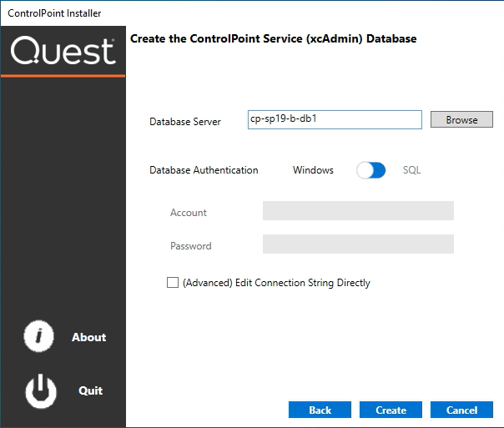Click the Password input field
This screenshot has height=428, width=504.
coord(358,244)
